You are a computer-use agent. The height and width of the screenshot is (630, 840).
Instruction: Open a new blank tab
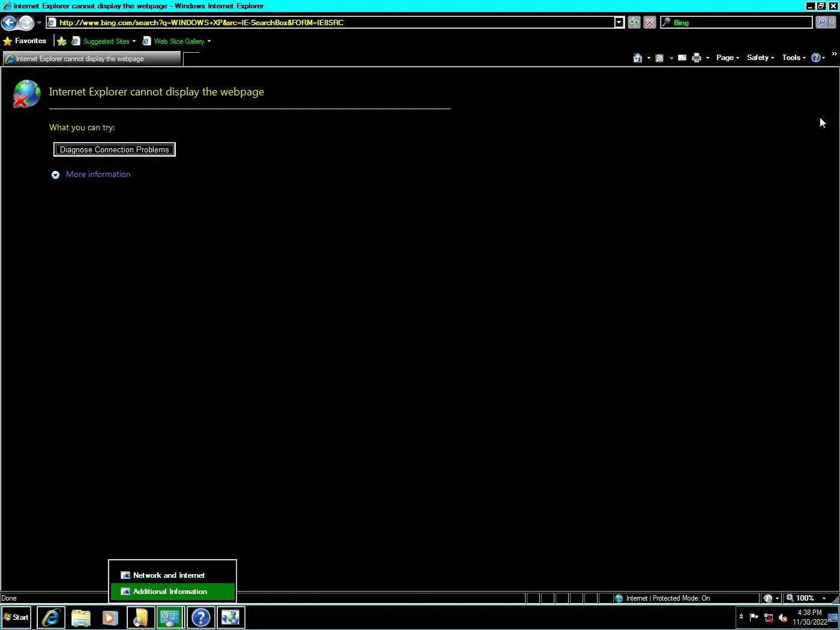(191, 59)
